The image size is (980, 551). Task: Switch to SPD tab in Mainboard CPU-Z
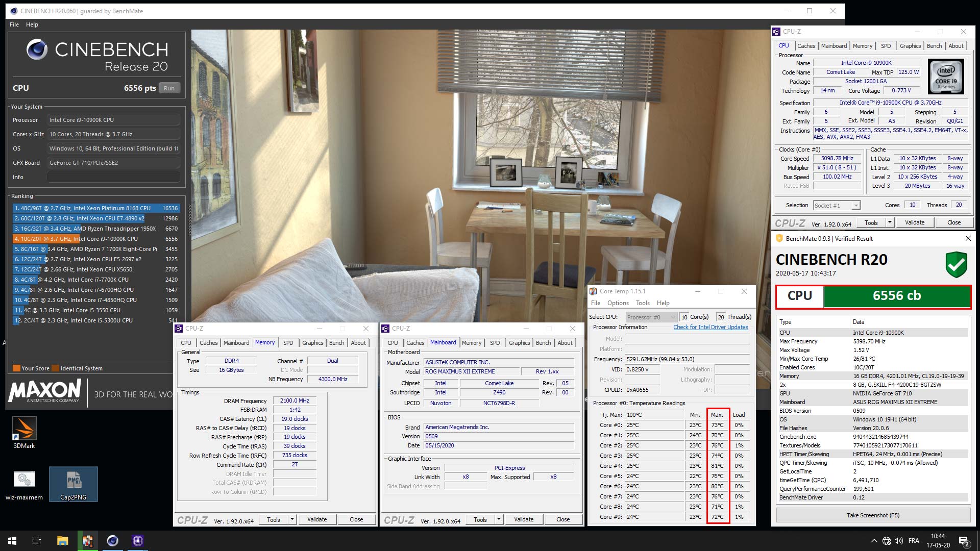495,343
